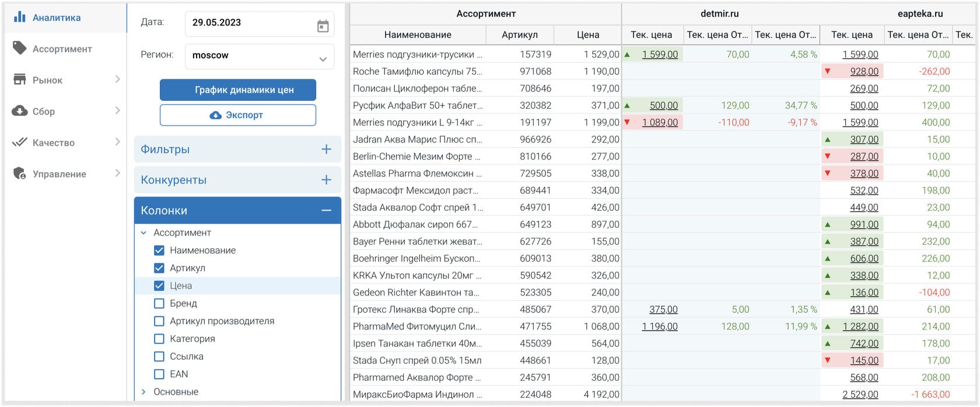Click the Экспорт button

(x=238, y=115)
